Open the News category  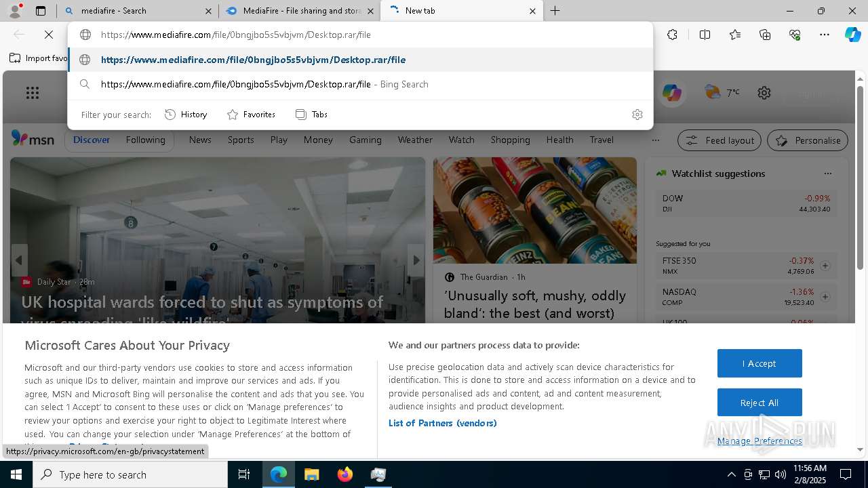[200, 140]
